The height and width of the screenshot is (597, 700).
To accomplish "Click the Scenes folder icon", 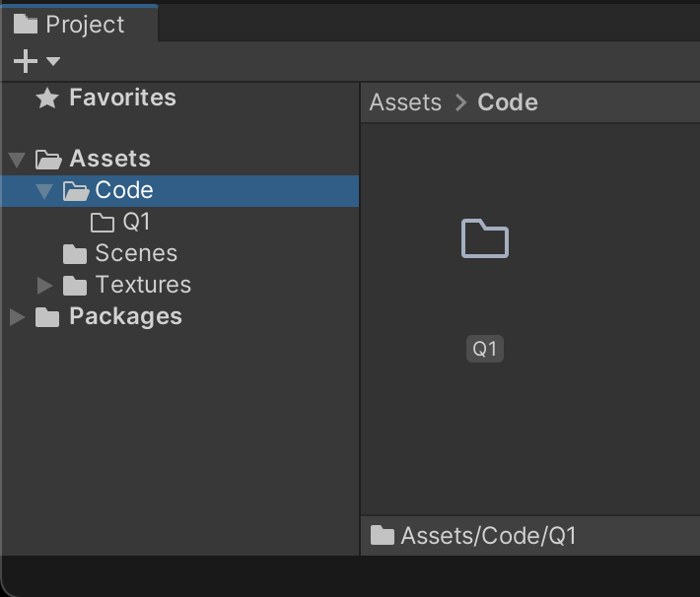I will [75, 253].
